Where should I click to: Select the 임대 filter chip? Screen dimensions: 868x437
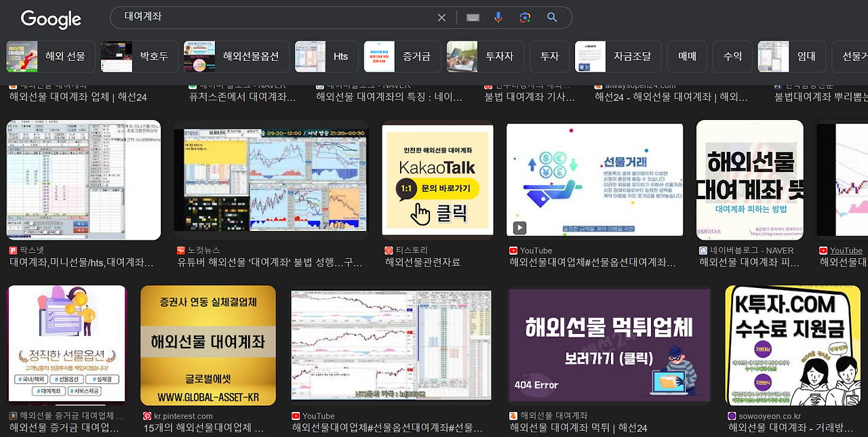(x=792, y=56)
